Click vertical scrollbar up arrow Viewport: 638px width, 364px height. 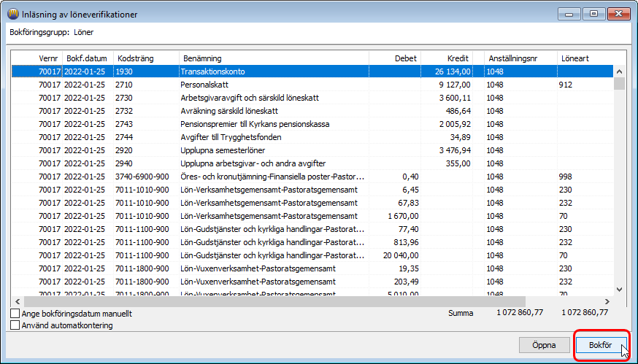pos(619,71)
